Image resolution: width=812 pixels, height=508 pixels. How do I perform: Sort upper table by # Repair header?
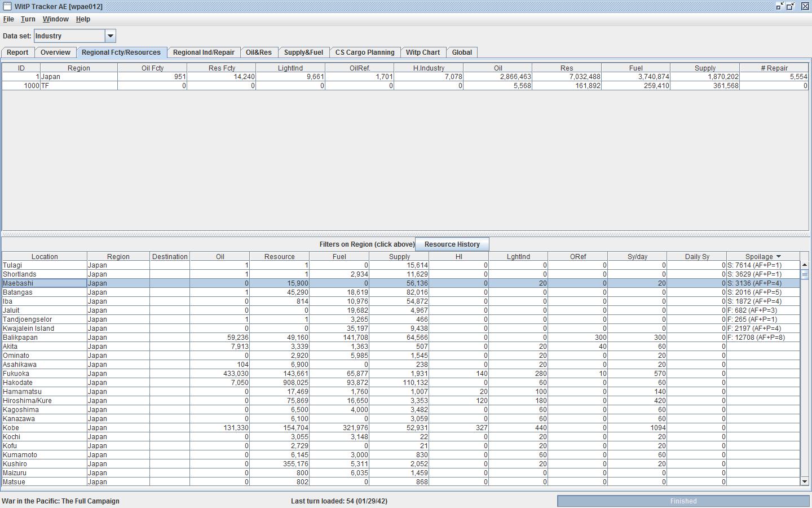tap(774, 68)
